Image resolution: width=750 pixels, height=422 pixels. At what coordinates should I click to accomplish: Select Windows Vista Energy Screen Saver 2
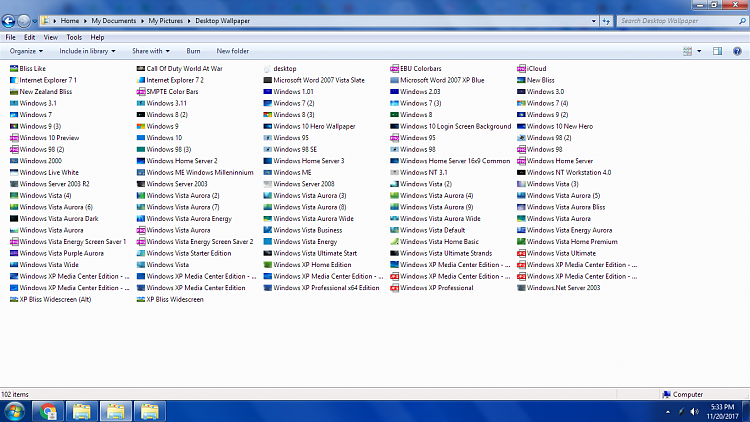click(x=195, y=242)
